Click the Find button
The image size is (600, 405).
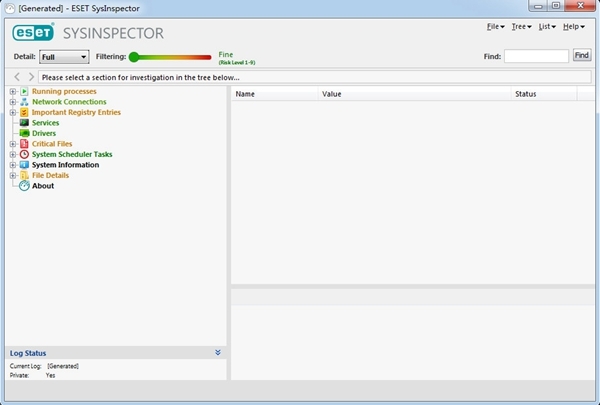click(582, 55)
